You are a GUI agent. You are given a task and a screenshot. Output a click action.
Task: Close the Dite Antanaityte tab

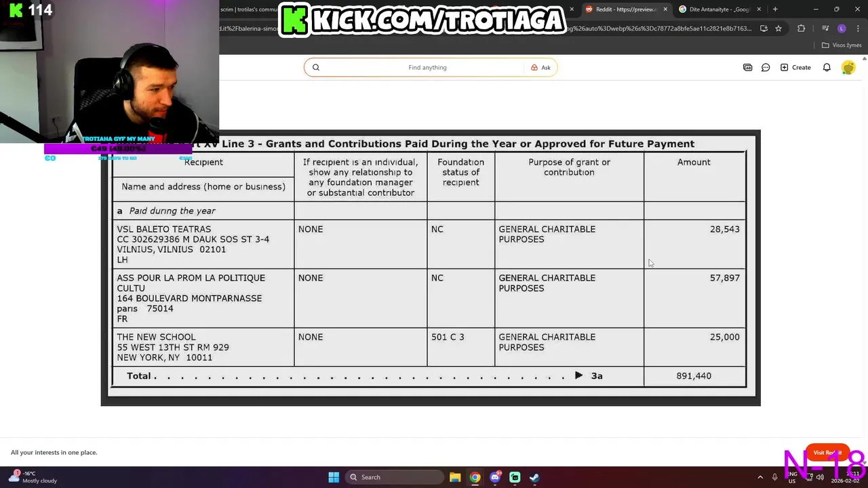759,9
